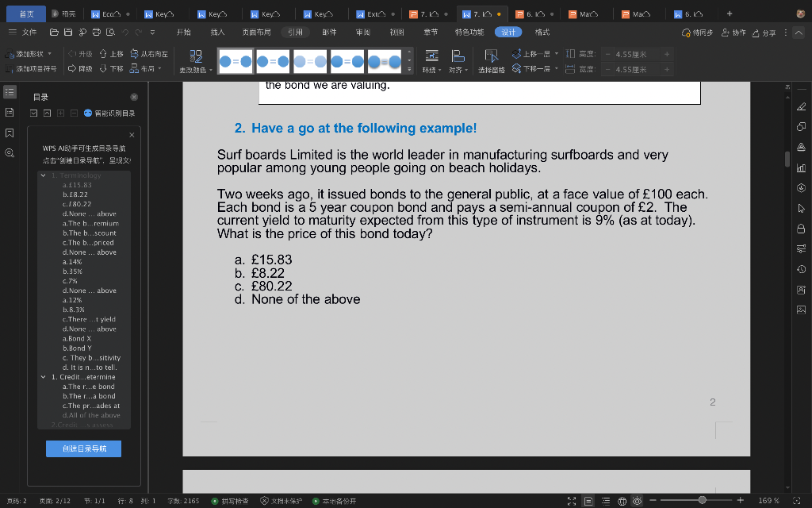This screenshot has height=508, width=812.
Task: Click the 升级 (Promote) arrow icon
Action: tap(71, 52)
